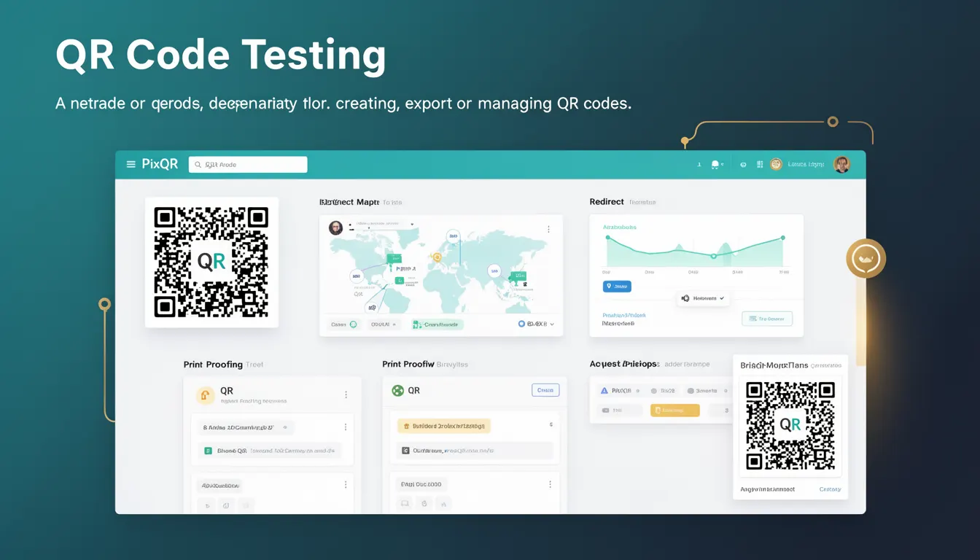Click the orange QR icon under Print Proofing
Screen dimensions: 980x560
coord(206,395)
